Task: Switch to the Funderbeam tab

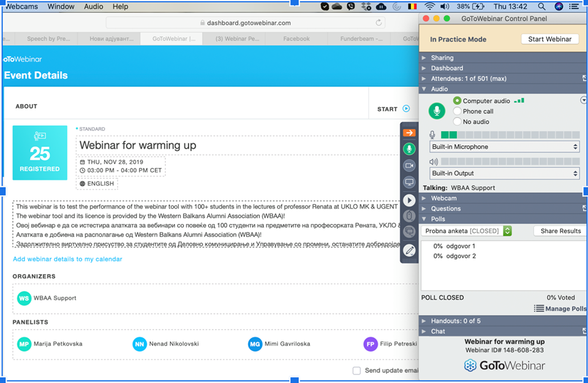Action: (x=359, y=39)
